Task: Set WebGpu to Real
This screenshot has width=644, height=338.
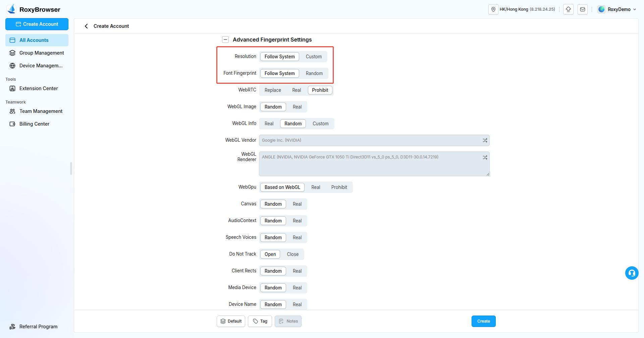Action: [x=316, y=187]
